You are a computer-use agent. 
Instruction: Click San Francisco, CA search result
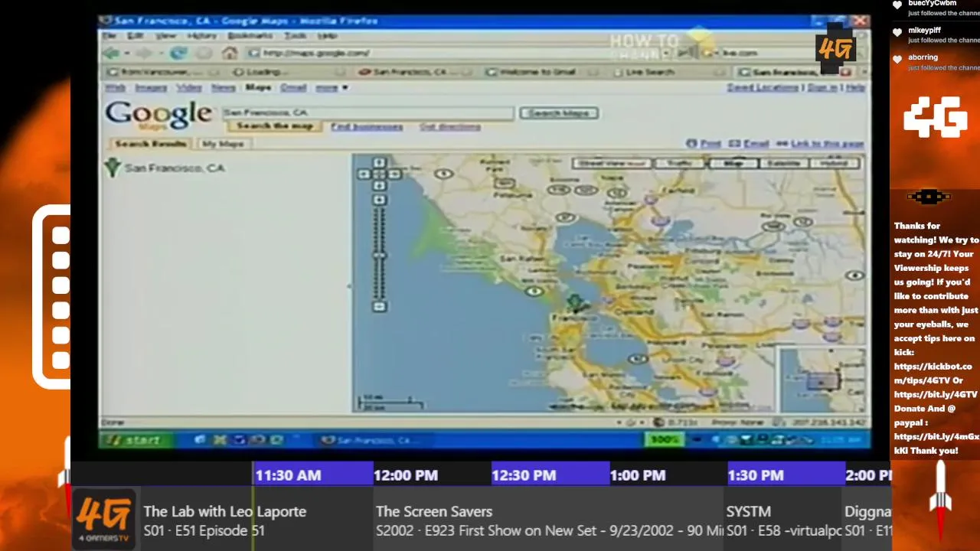pos(175,168)
